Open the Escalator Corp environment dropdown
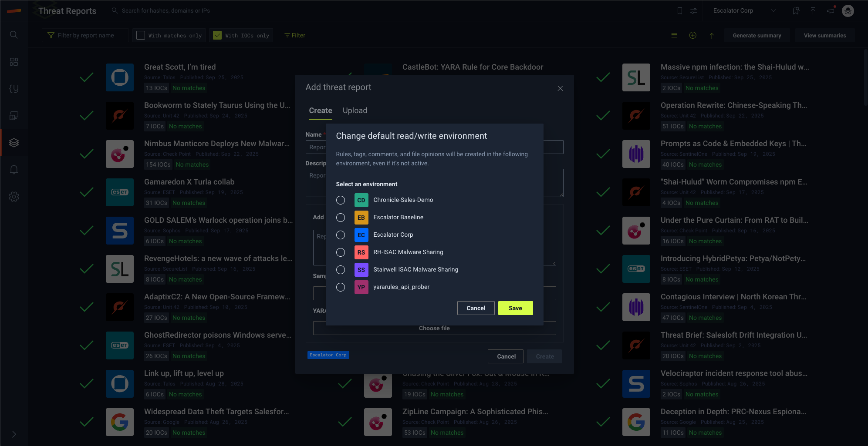The image size is (868, 446). tap(744, 10)
